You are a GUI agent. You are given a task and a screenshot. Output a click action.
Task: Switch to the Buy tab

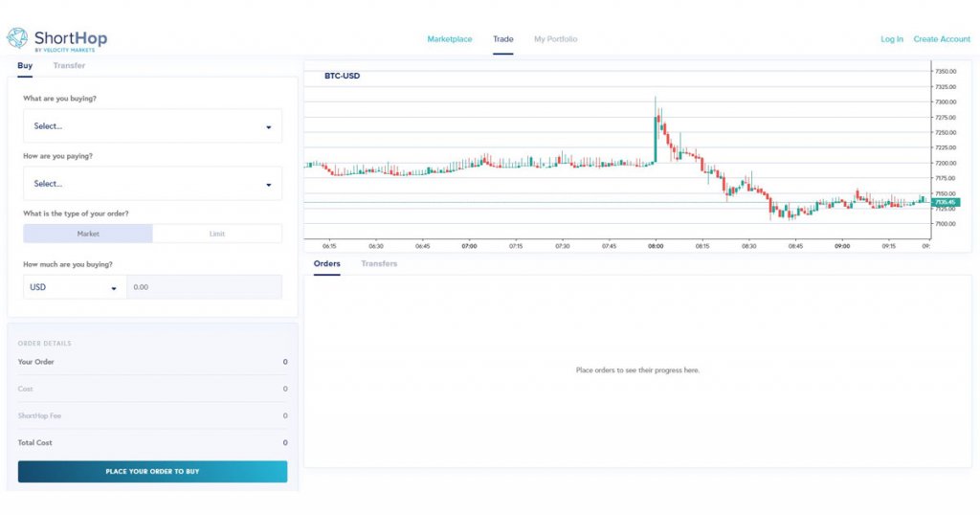(x=25, y=66)
